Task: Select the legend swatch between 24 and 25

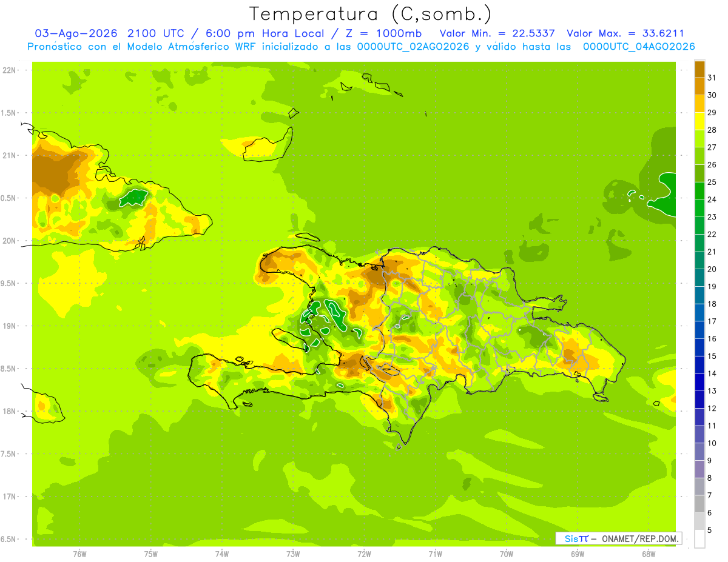Action: [699, 190]
